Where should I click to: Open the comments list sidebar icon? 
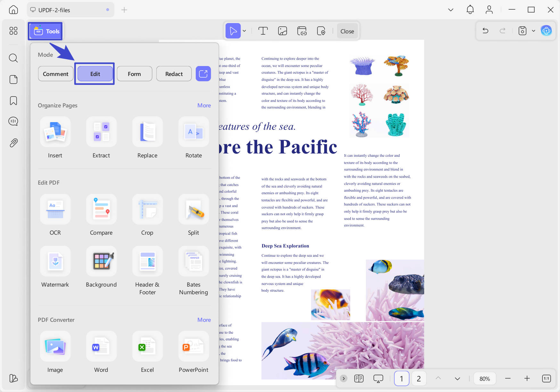[13, 121]
